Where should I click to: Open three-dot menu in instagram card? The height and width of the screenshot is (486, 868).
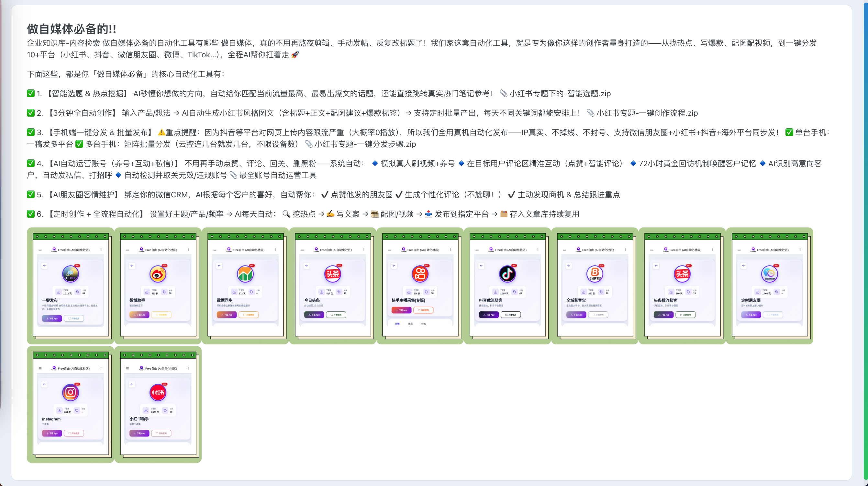101,368
